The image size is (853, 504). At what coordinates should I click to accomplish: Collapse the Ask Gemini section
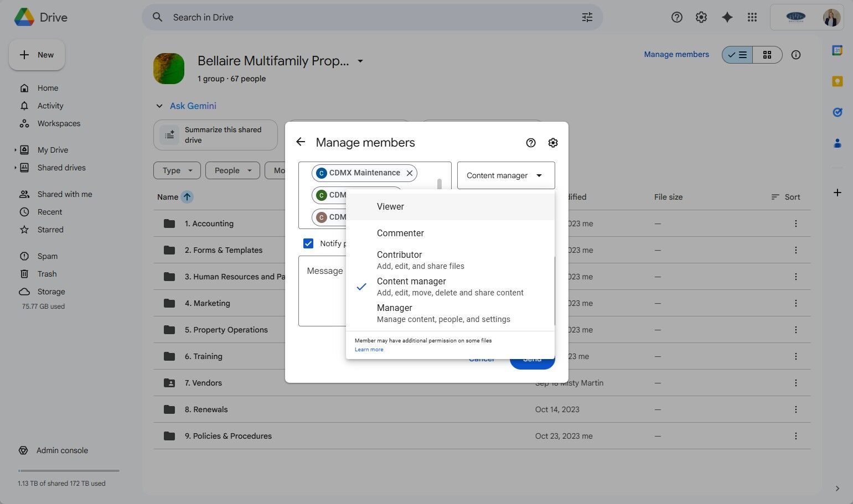159,106
